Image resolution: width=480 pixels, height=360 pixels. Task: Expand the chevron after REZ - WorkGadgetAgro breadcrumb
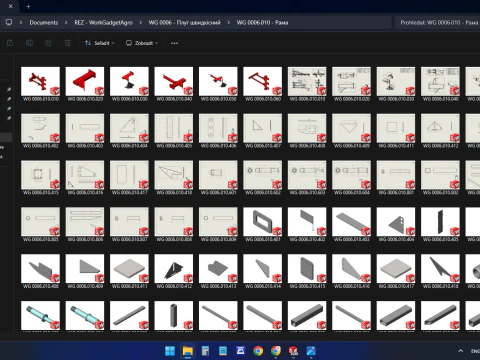pos(140,22)
